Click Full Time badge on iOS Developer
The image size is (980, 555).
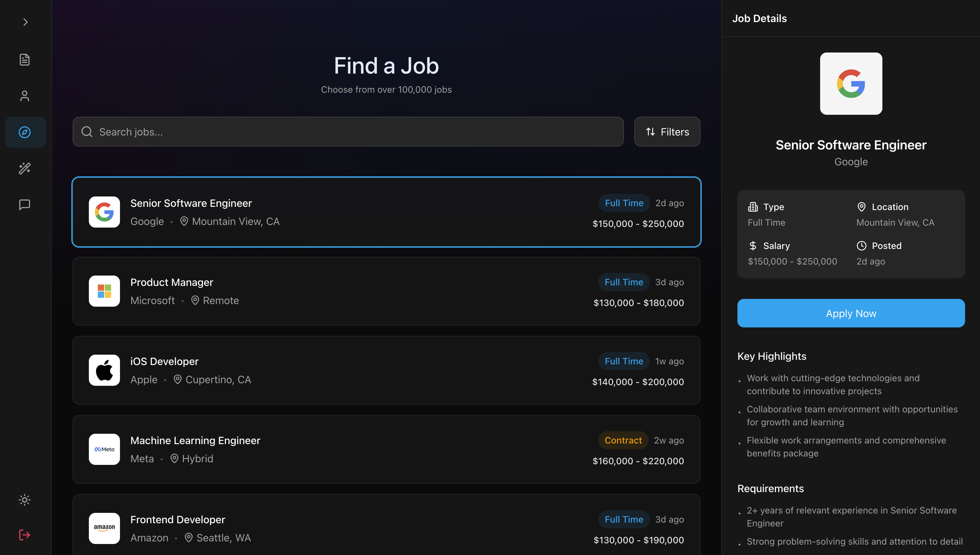pos(624,361)
